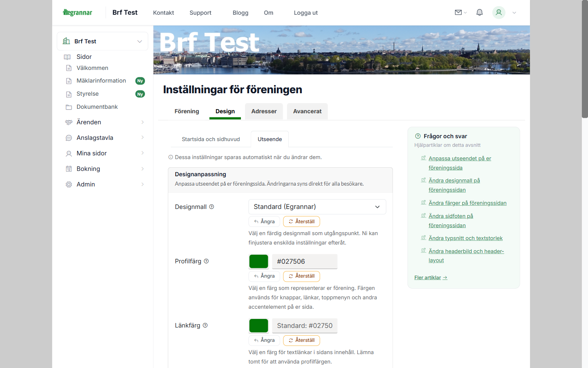Click Fler artiklar link
This screenshot has width=588, height=368.
(x=431, y=278)
